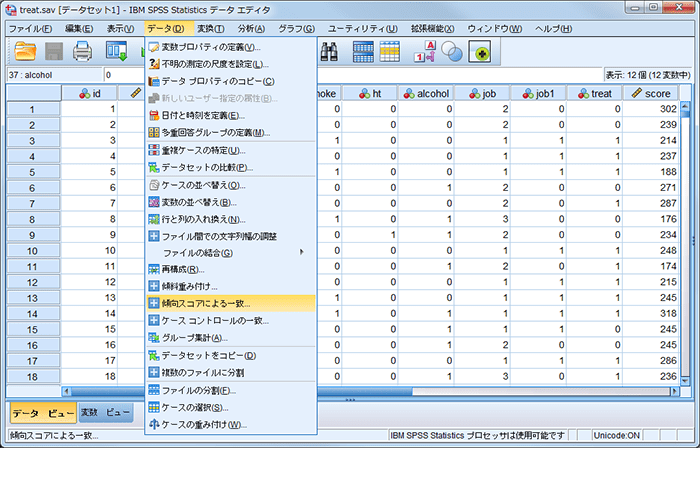Screen dimensions: 700x500
Task: Click the id column header
Action: point(89,94)
